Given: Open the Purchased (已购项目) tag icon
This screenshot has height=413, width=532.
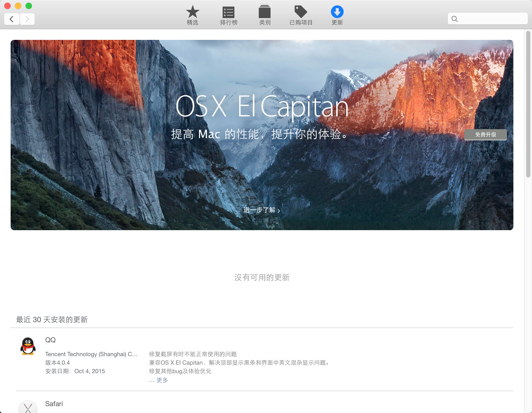Looking at the screenshot, I should point(301,12).
